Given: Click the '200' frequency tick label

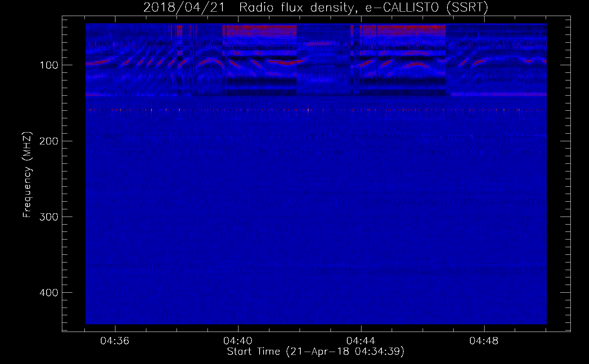Looking at the screenshot, I should (49, 141).
